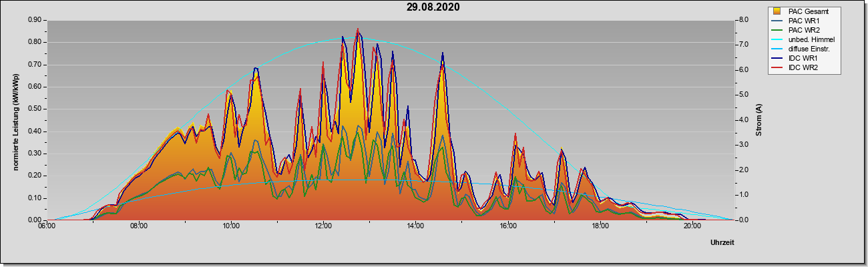Click the 4.0 right axis value
This screenshot has width=868, height=267.
point(743,120)
